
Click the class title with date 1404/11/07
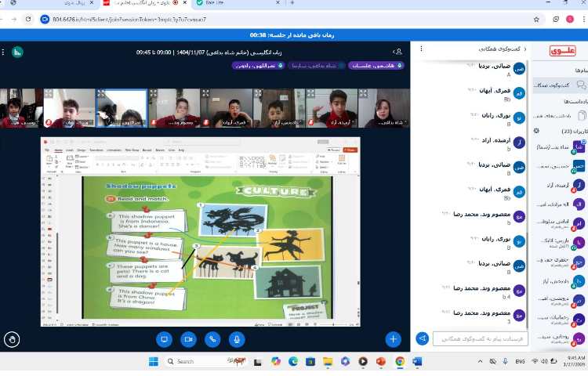point(209,52)
